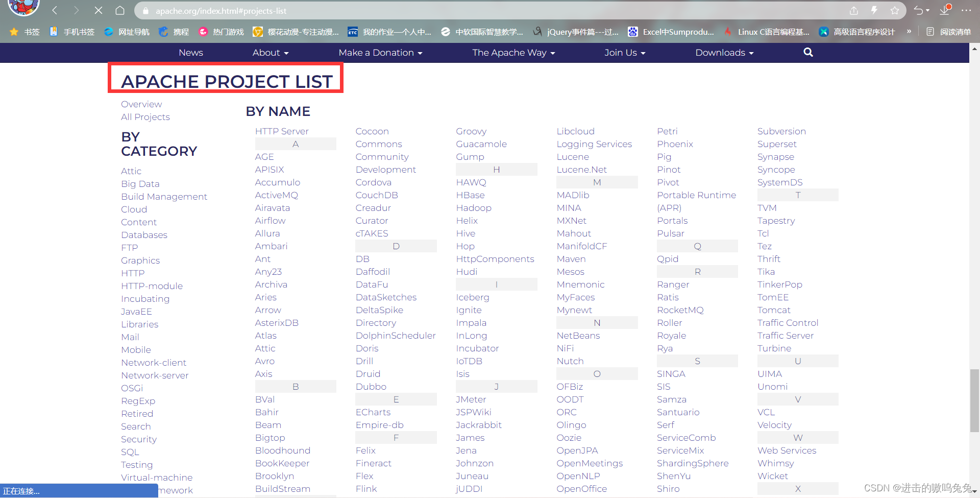Viewport: 980px width, 498px height.
Task: Open the Logging Services project link
Action: pos(594,144)
